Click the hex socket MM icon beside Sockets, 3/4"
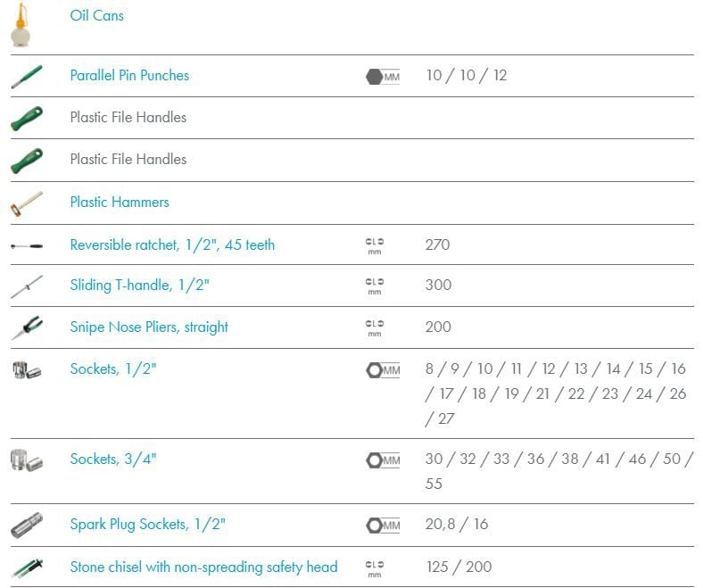703x588 pixels. pyautogui.click(x=383, y=460)
